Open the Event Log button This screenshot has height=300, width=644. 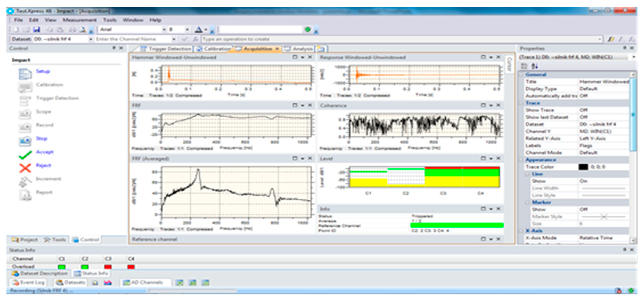click(28, 283)
